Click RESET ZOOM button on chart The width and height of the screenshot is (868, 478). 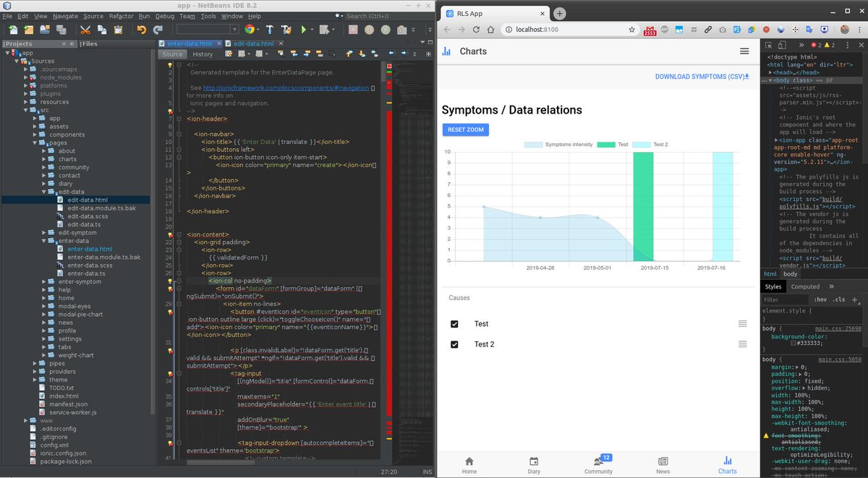[466, 129]
